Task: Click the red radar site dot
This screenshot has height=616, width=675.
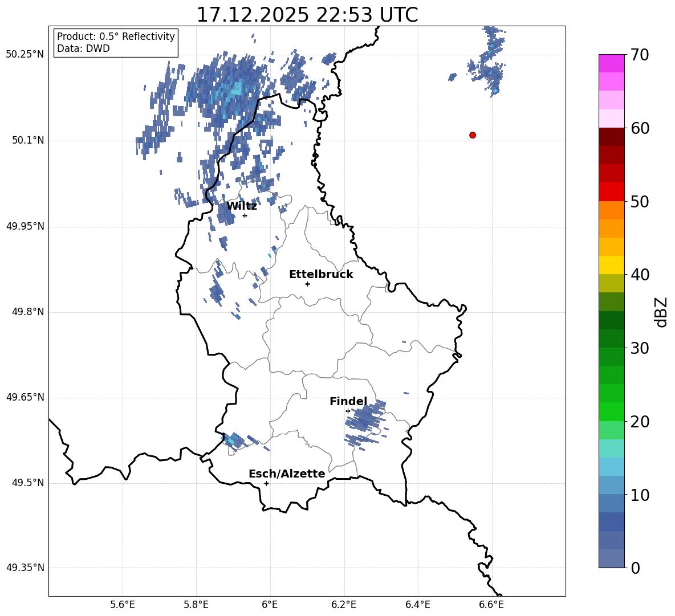Action: [x=473, y=135]
